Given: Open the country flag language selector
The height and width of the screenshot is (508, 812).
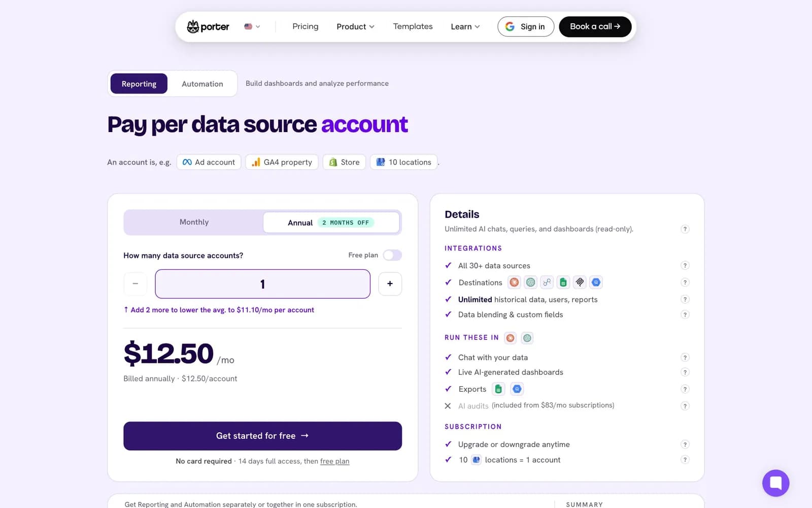Looking at the screenshot, I should tap(252, 26).
